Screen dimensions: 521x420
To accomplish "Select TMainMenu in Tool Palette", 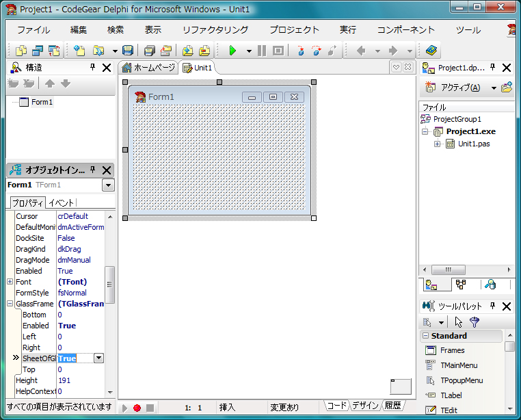I will click(x=459, y=365).
